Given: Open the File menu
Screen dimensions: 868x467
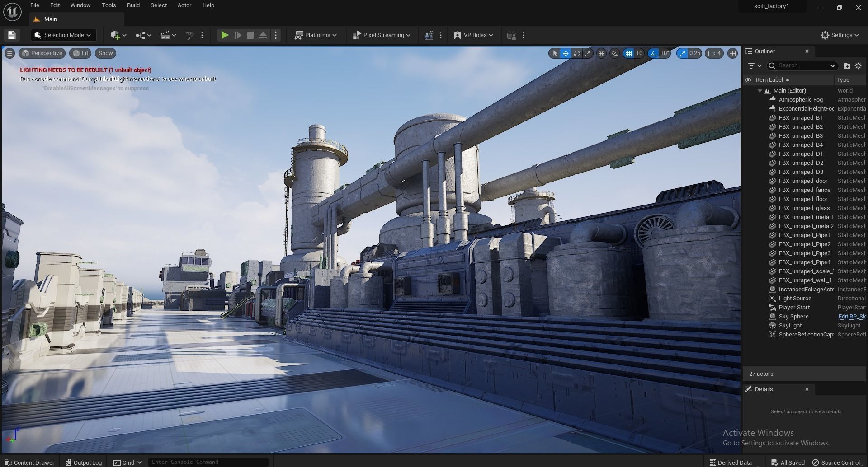Looking at the screenshot, I should click(34, 5).
